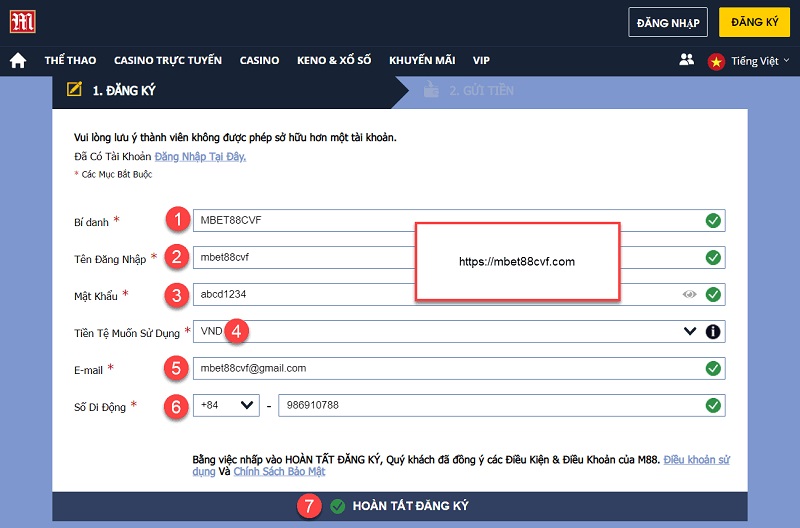Open the Thể Thao menu
Screen dimensions: 800x528
click(x=69, y=61)
